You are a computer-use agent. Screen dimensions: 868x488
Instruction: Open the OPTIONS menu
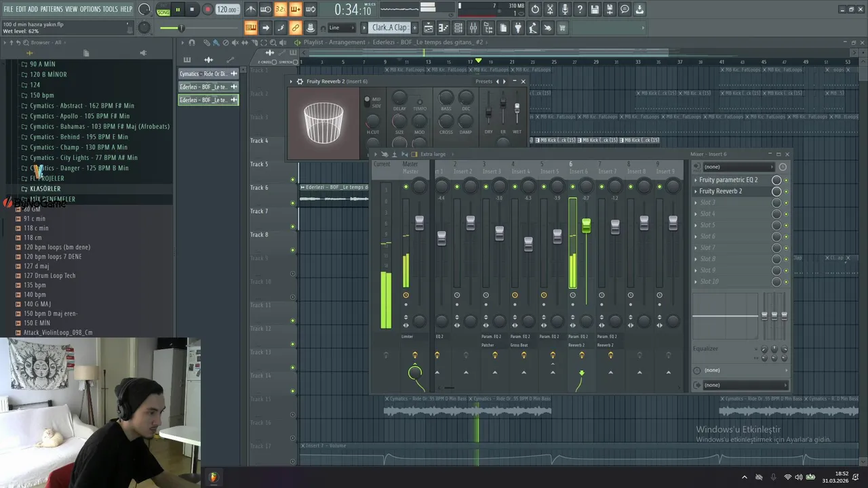pos(90,9)
